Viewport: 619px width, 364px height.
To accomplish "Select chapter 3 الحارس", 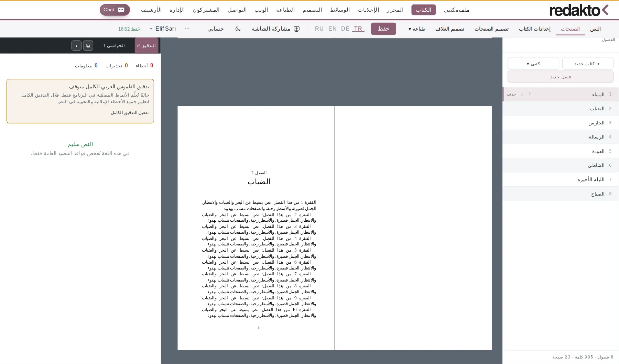I will [x=561, y=123].
